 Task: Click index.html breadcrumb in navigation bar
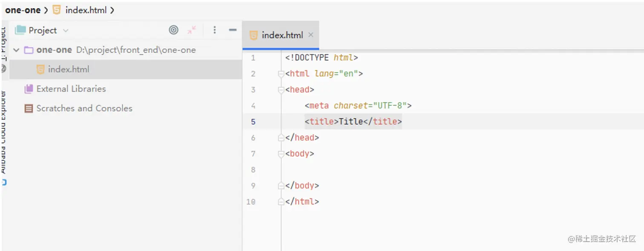tap(86, 10)
